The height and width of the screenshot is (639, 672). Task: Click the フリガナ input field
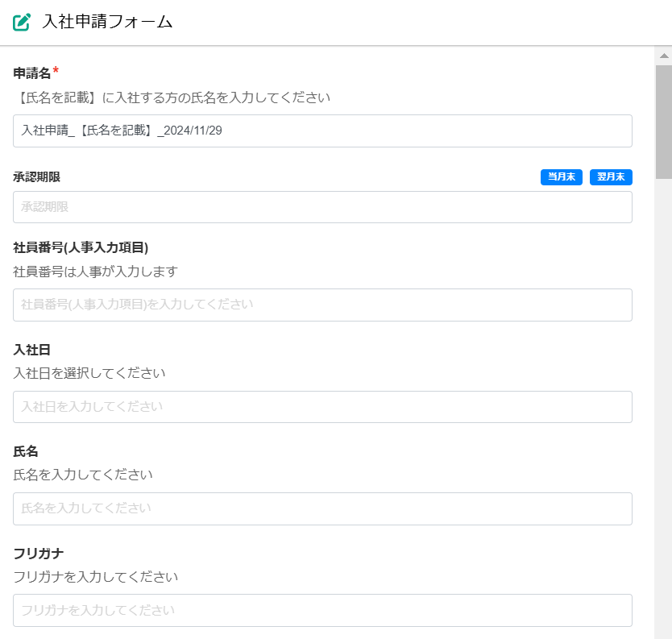(x=322, y=610)
